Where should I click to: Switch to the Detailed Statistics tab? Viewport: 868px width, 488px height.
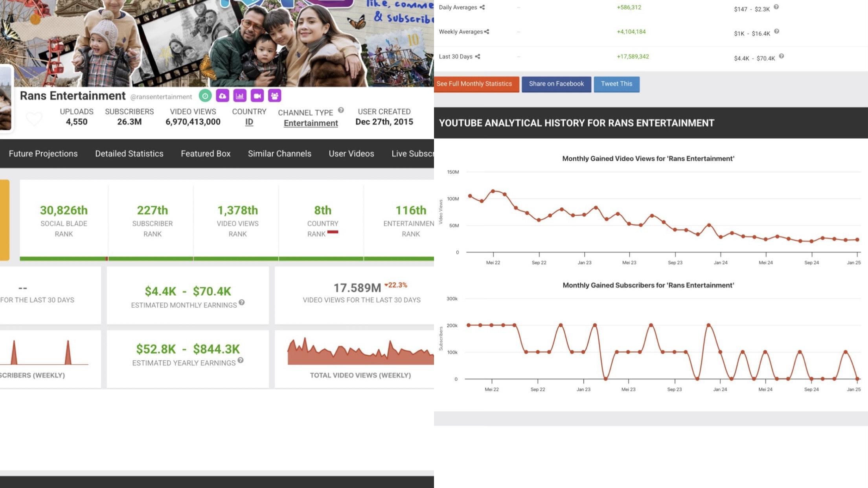click(129, 154)
